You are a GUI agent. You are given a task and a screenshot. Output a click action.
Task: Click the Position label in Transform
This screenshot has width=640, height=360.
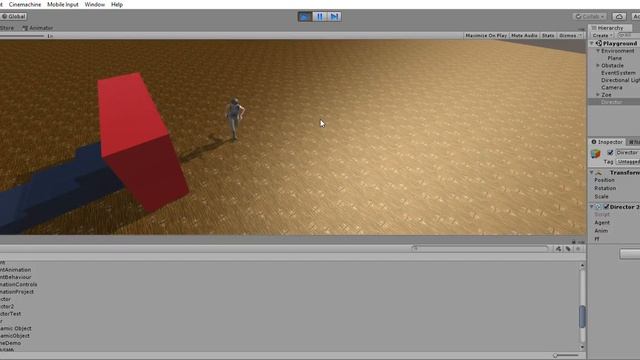pos(604,180)
